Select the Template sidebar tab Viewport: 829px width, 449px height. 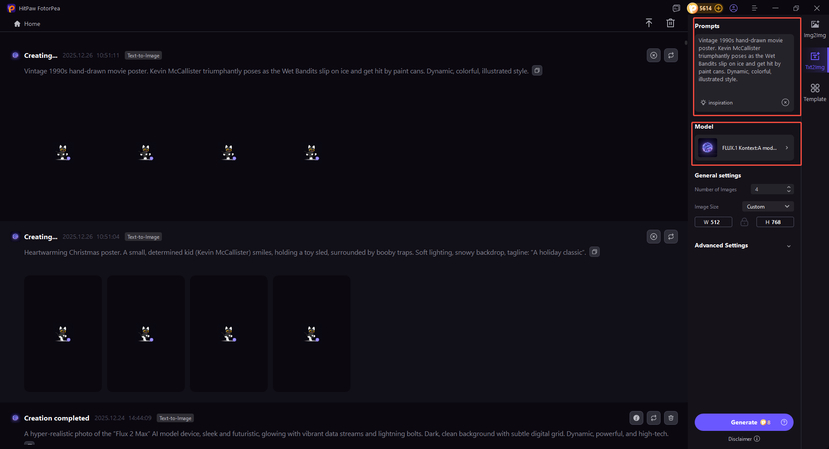click(815, 92)
